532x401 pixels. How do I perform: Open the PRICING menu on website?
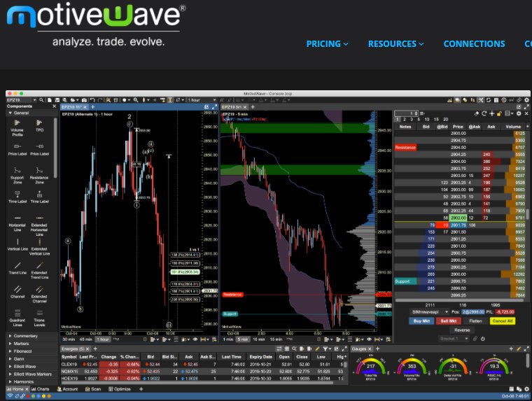click(327, 44)
